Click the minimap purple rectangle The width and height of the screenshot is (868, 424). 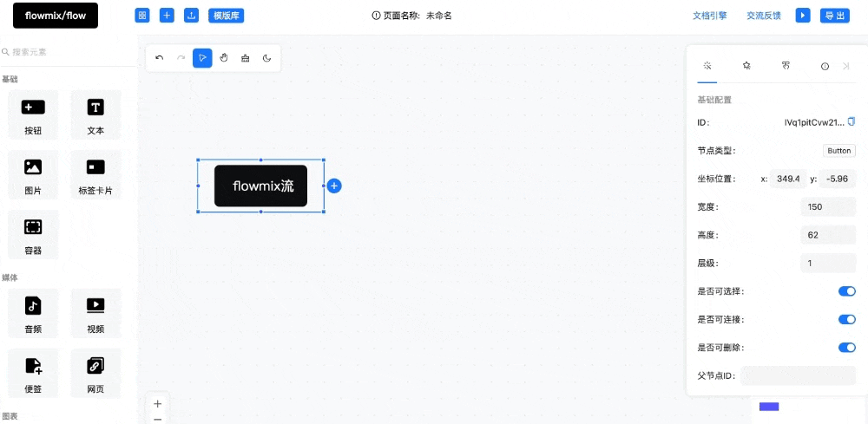tap(769, 407)
